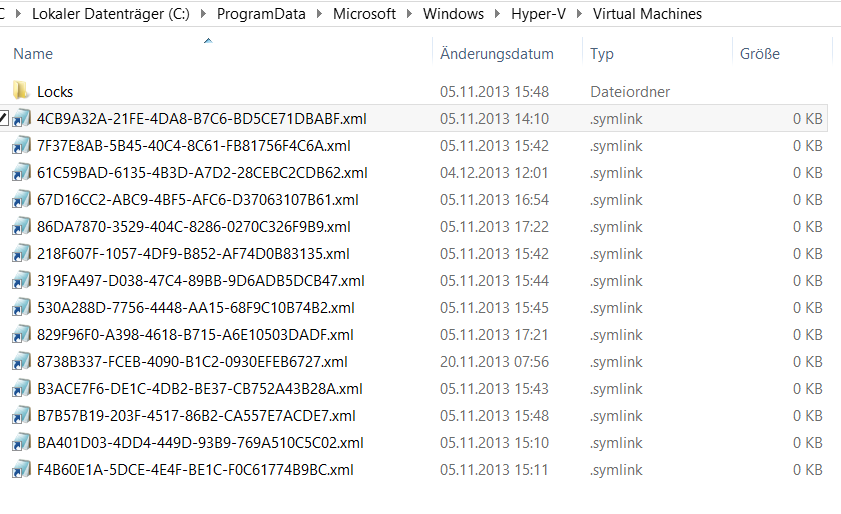Select file name B7B57B19-203F-4517-86B2-CA557E7ACDE7.xml
Viewport: 841px width, 514px height.
pos(196,416)
